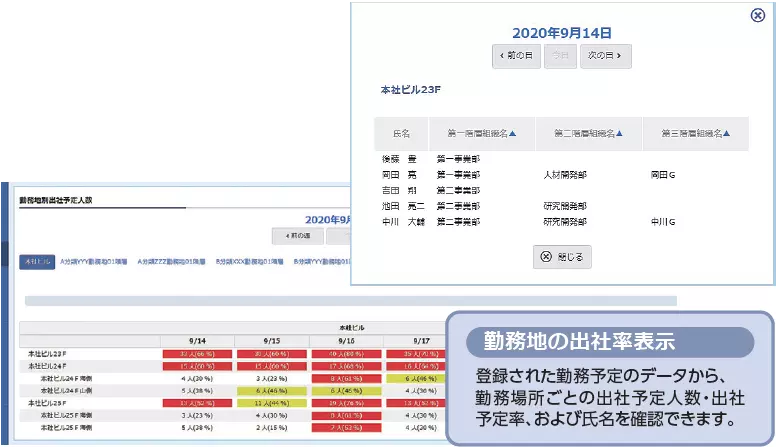Click the 氏名 column header
Image resolution: width=777 pixels, height=448 pixels.
click(401, 133)
